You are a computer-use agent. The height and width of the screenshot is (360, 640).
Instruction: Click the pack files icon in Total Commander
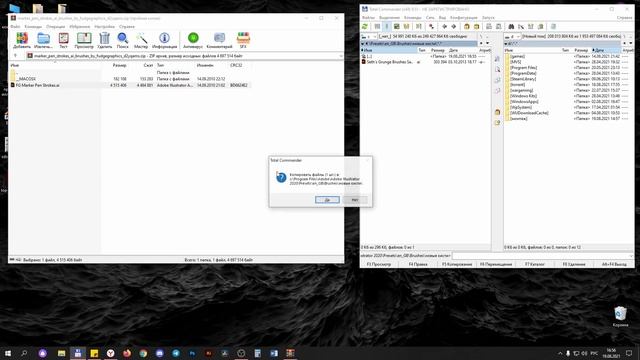(467, 27)
